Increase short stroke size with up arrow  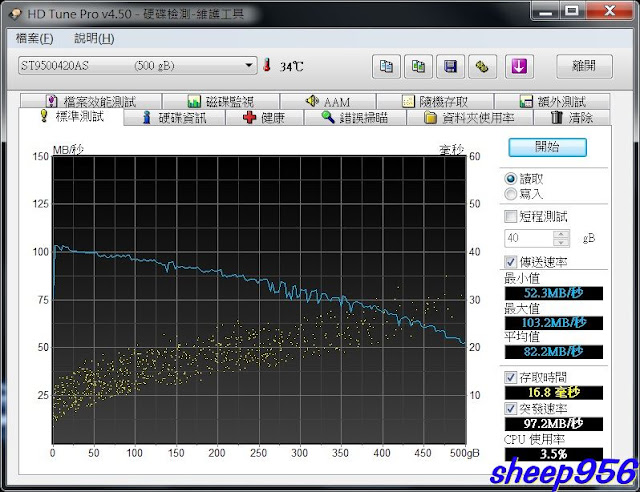561,234
